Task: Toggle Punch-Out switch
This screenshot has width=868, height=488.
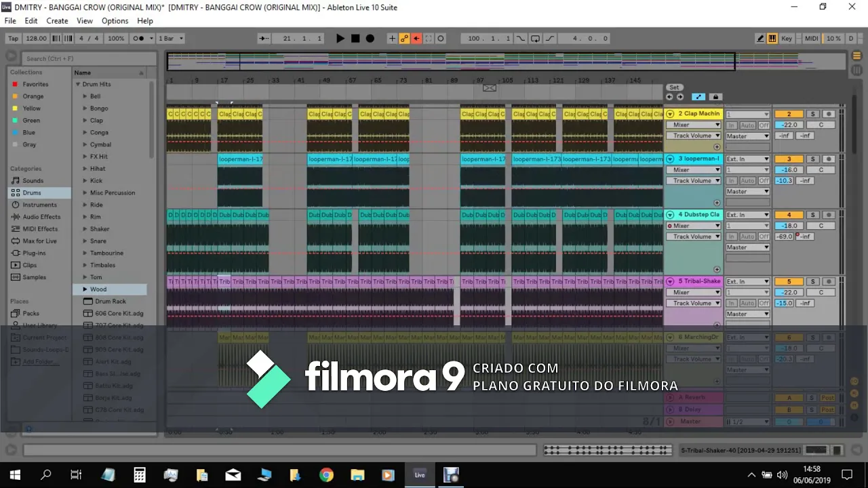Action: click(x=549, y=39)
